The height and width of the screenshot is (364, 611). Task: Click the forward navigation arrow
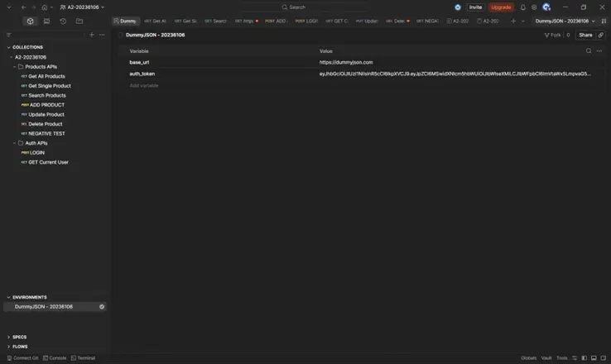33,7
